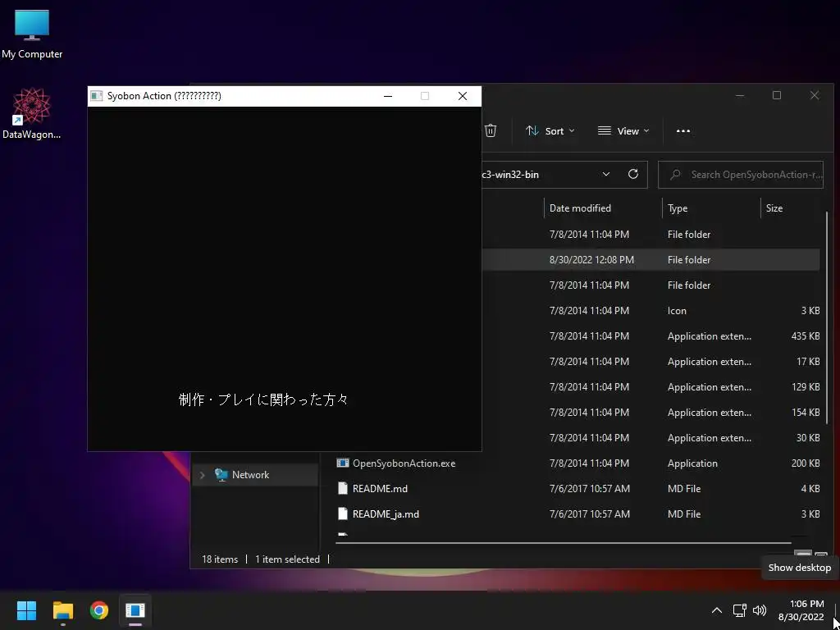Show hidden system tray icons
This screenshot has width=840, height=630.
click(716, 610)
